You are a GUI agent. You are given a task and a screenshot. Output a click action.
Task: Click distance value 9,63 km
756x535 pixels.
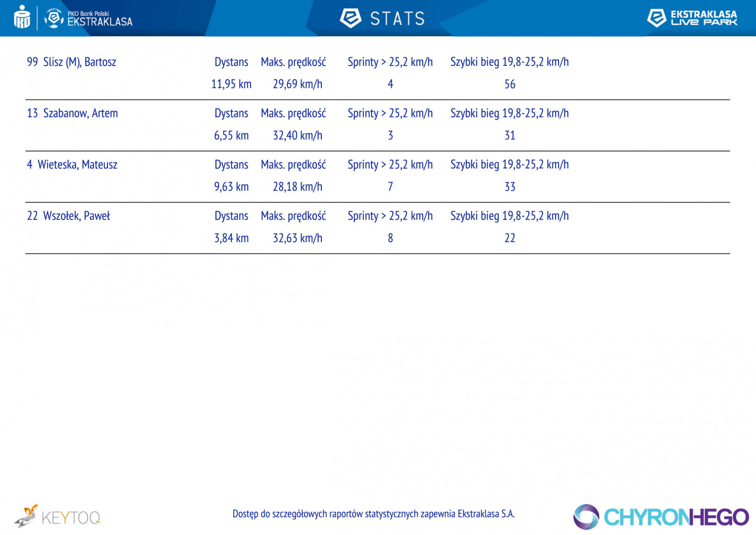tap(231, 187)
